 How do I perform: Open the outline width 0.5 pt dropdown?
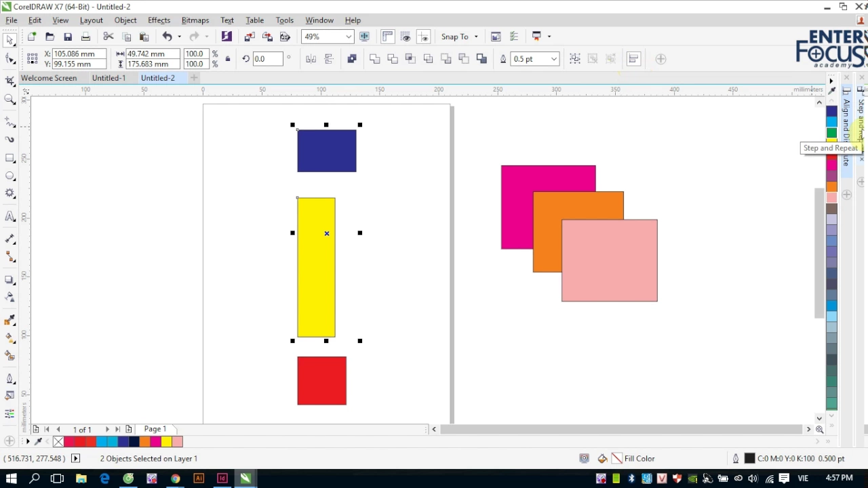pos(553,59)
